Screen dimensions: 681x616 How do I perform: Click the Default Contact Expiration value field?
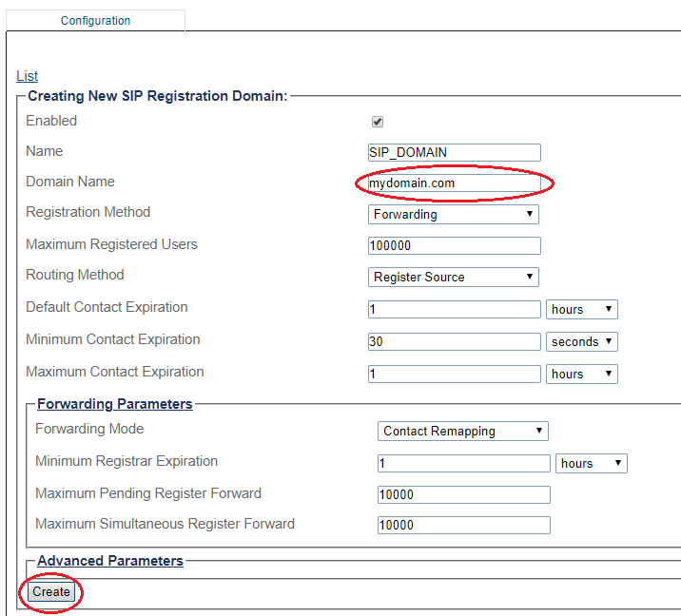[454, 310]
